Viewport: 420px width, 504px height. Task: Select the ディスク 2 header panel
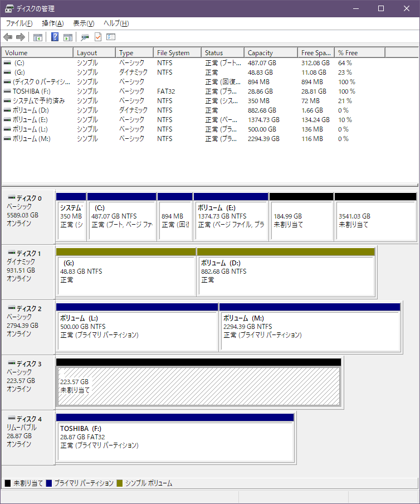(x=28, y=327)
